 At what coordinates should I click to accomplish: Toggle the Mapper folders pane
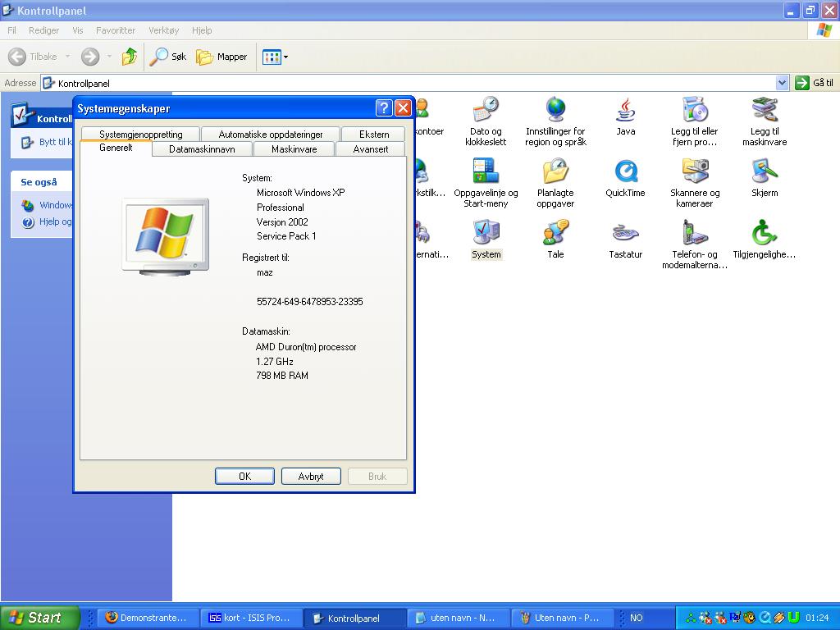221,57
